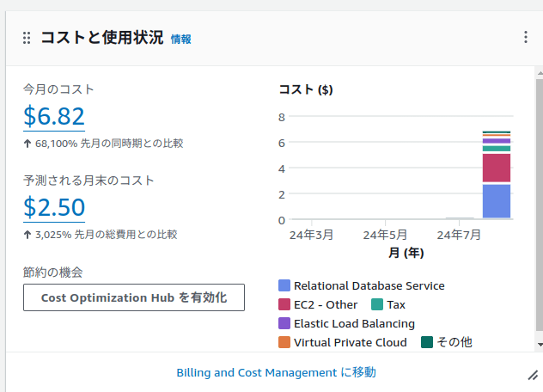
Task: Click the resize handle icon at widget corner
Action: point(533,375)
